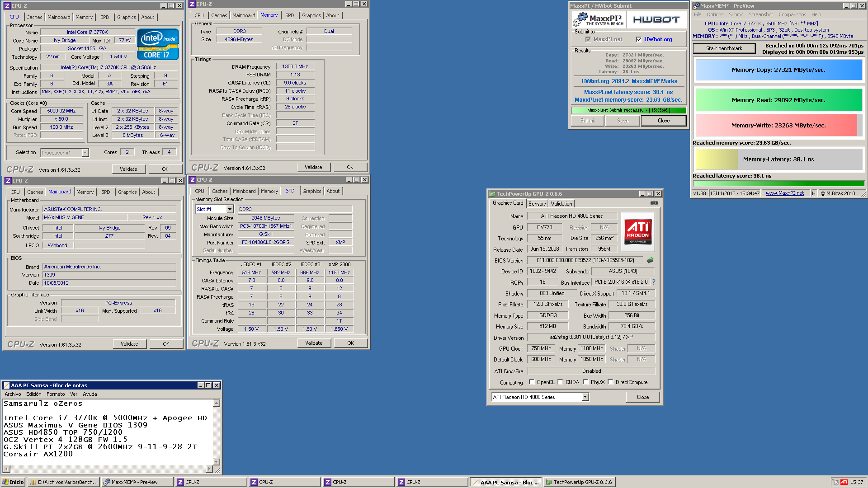Open the Comparisons menu in MaxxMEM²
868x488 pixels.
click(792, 14)
